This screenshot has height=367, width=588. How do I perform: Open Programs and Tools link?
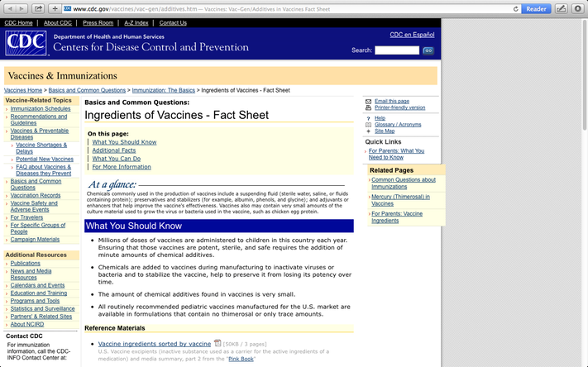click(x=35, y=301)
